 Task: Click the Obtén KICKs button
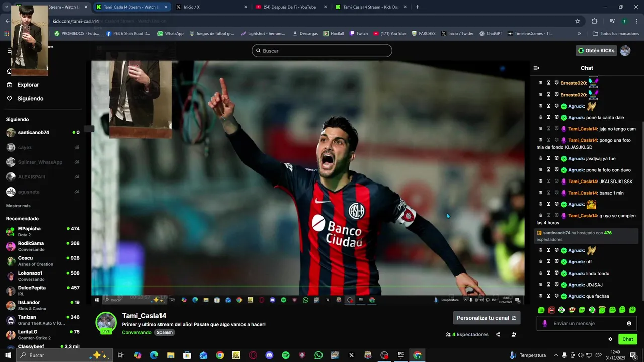(596, 51)
